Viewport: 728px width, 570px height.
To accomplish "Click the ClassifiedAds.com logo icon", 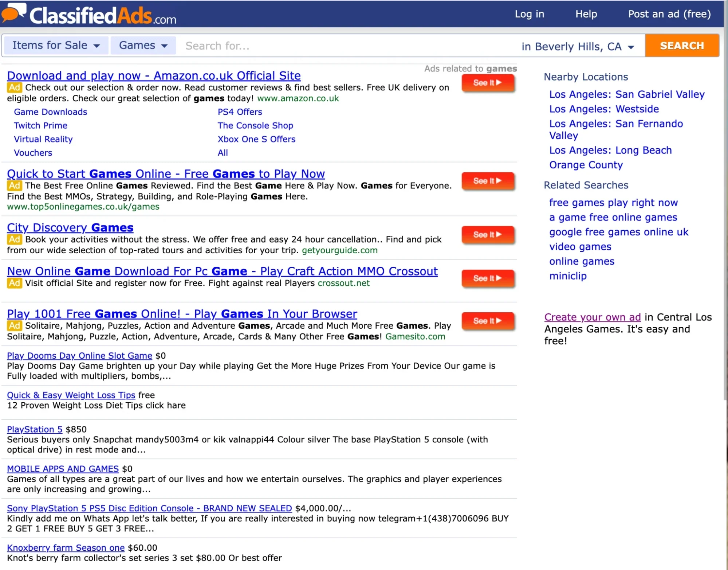I will click(x=16, y=13).
